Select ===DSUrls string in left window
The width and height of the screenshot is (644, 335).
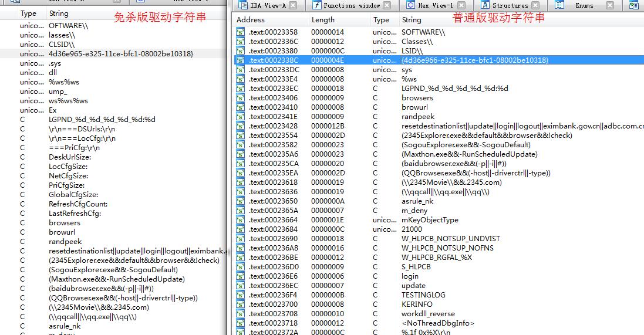point(82,129)
